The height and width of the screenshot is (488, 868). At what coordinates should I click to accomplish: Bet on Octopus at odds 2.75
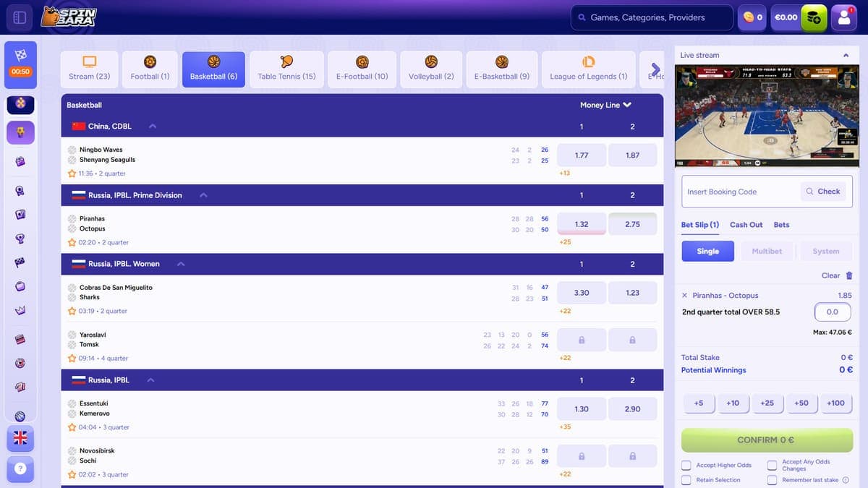pos(633,224)
